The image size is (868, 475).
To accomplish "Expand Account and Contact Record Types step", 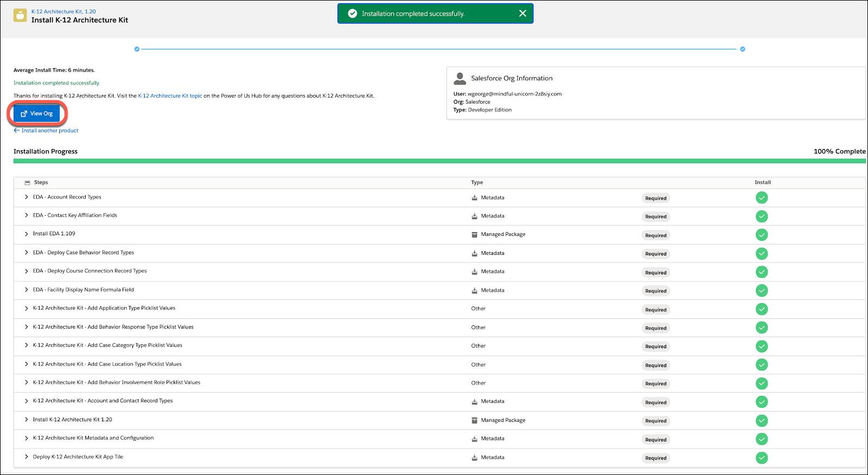I will pos(26,401).
